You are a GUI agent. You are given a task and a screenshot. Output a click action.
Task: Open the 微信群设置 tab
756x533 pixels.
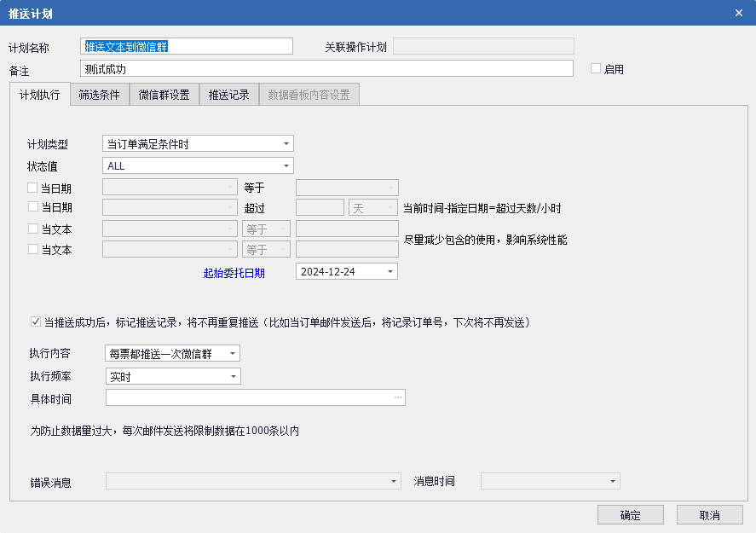(164, 95)
